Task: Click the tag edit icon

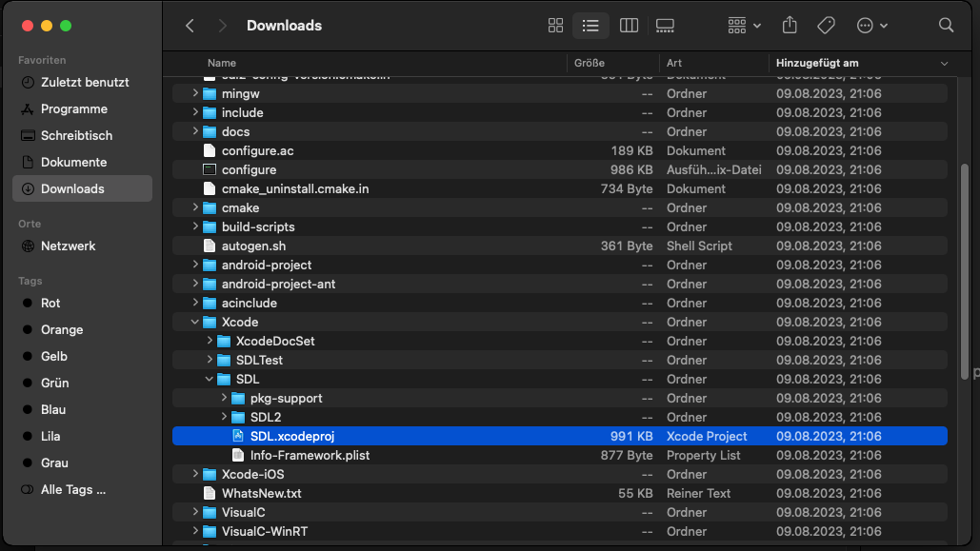Action: tap(826, 26)
